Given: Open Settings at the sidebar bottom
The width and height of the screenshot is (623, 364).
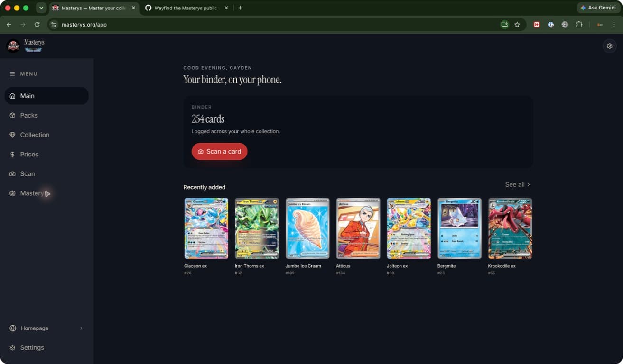Looking at the screenshot, I should coord(46,347).
